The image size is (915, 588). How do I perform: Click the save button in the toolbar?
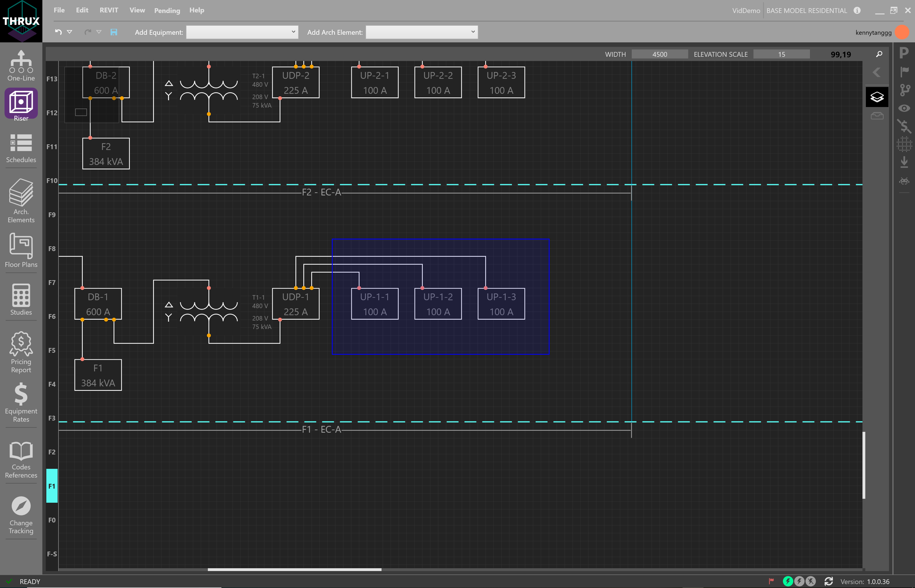click(x=113, y=32)
